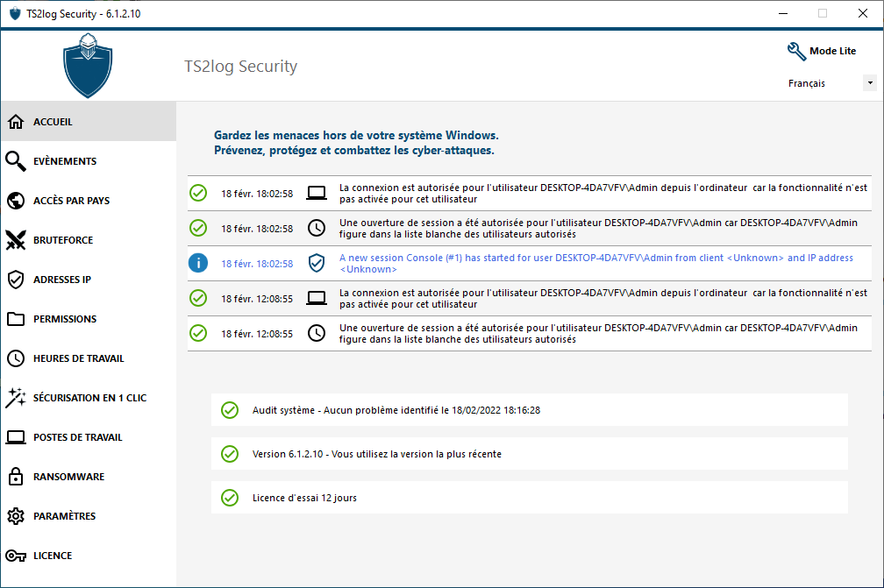Click the Paramètres gear icon
The height and width of the screenshot is (588, 884).
click(x=16, y=516)
